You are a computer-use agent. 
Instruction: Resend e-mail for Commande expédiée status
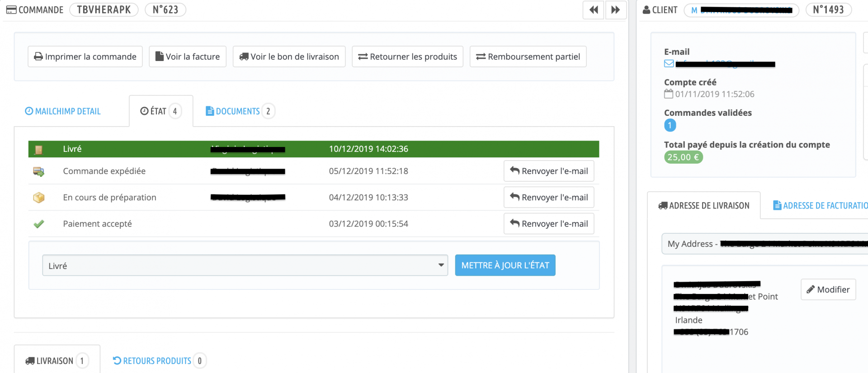click(549, 171)
